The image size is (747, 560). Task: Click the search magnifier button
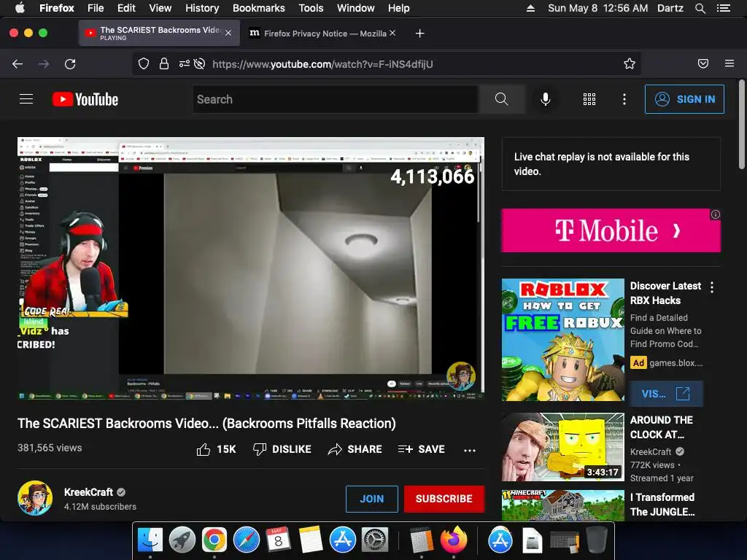tap(502, 99)
